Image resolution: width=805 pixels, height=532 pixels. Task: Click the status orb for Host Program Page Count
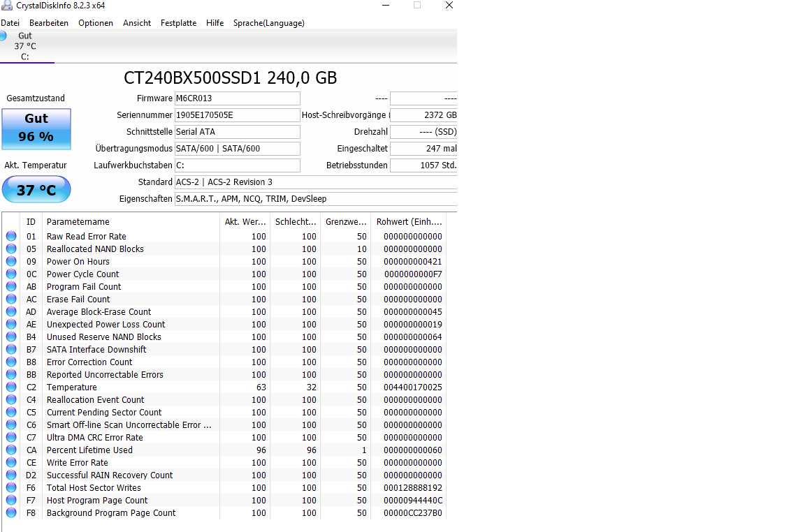coord(11,500)
